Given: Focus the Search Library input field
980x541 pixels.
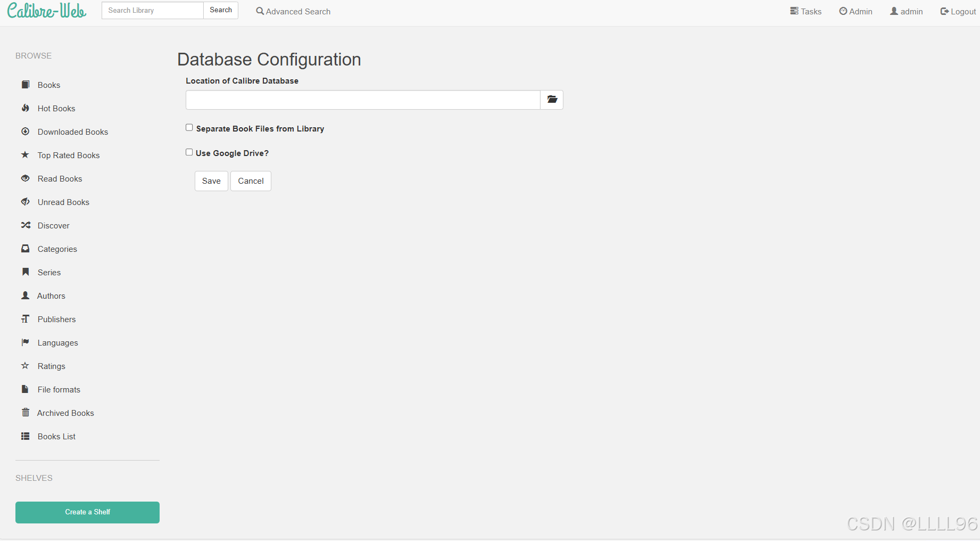Looking at the screenshot, I should click(153, 10).
